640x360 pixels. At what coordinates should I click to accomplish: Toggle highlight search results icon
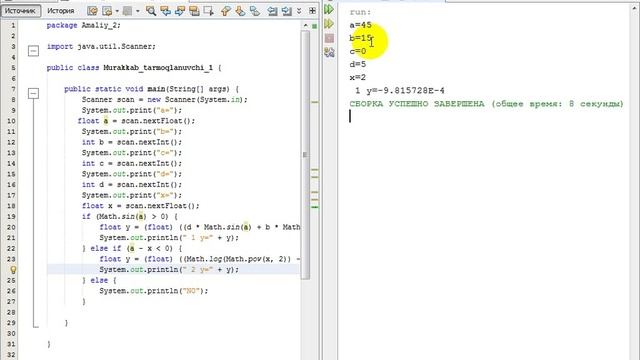(x=194, y=11)
